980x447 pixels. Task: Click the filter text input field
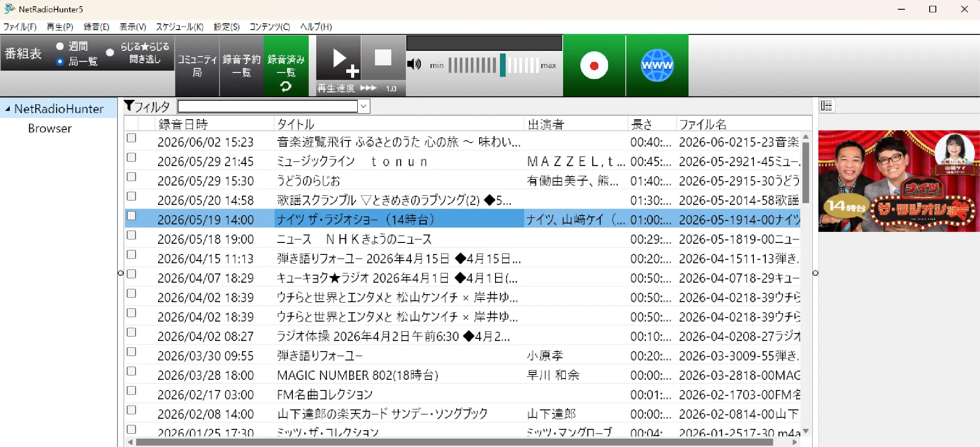point(268,106)
